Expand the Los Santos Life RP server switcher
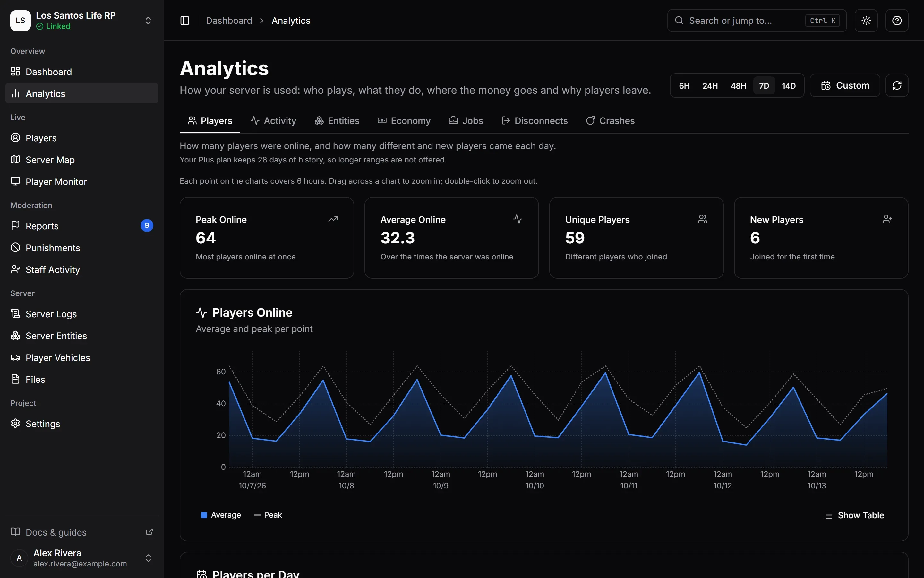Viewport: 924px width, 578px height. pos(82,21)
